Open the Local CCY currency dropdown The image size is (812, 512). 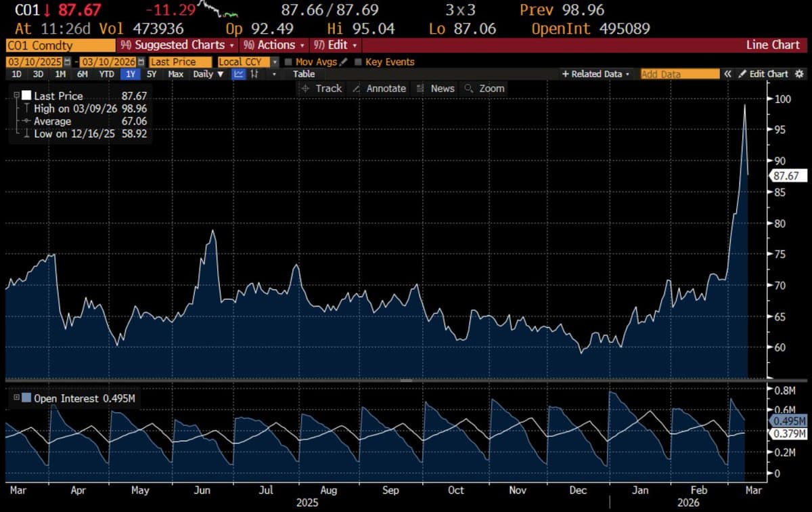(x=275, y=62)
